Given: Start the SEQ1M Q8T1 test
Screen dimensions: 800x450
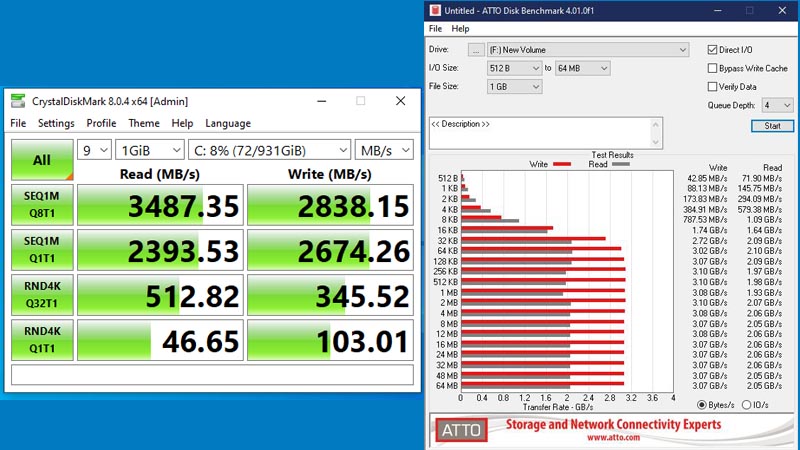Looking at the screenshot, I should (41, 205).
